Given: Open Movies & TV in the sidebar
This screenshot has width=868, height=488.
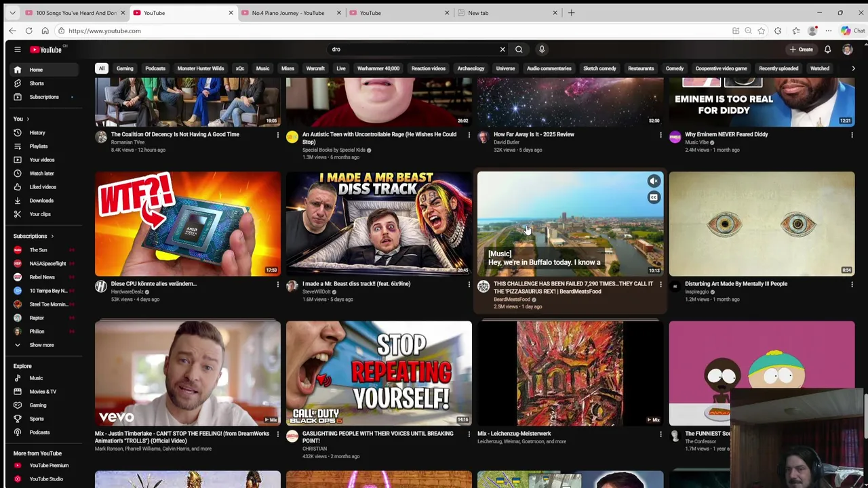Looking at the screenshot, I should point(42,392).
